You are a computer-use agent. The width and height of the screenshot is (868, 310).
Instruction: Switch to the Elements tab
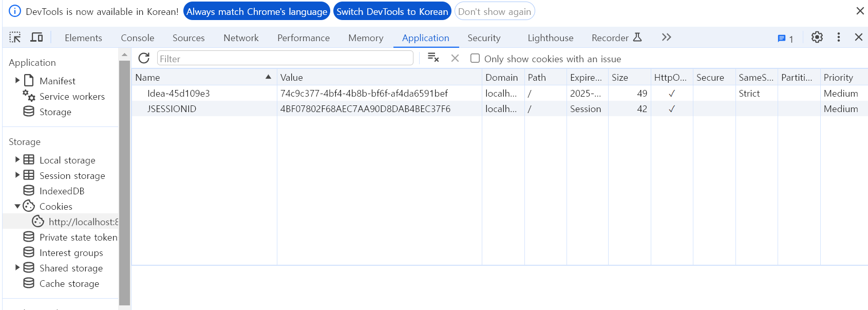coord(83,38)
